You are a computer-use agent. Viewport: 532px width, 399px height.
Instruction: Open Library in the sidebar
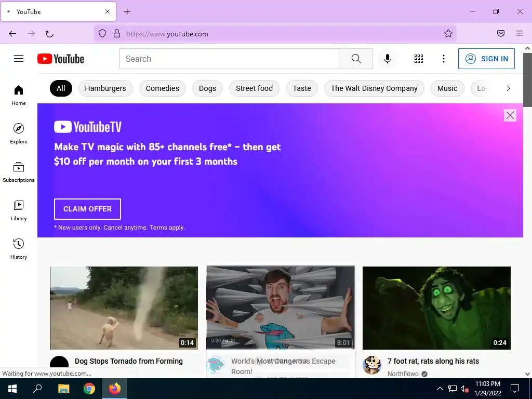[x=19, y=211]
